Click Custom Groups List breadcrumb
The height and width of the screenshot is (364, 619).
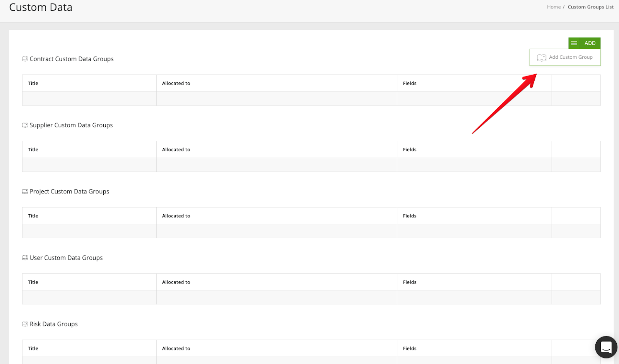point(590,7)
